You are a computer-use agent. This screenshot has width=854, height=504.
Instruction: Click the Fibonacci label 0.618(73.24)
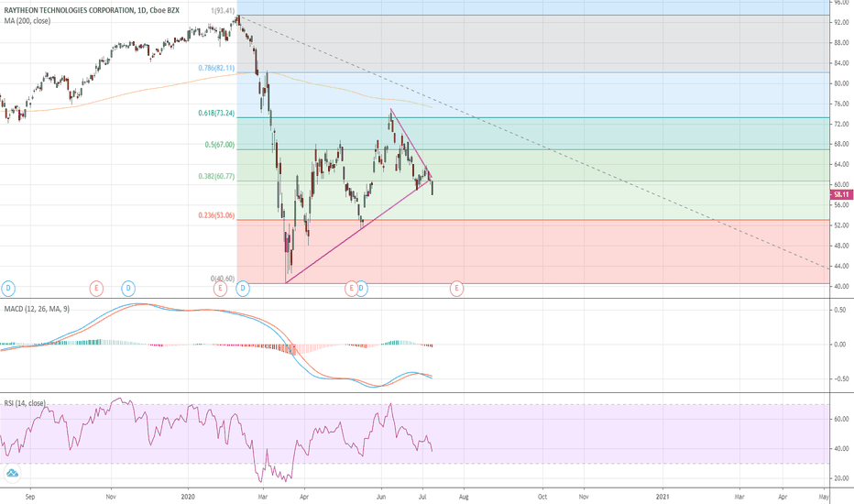216,114
